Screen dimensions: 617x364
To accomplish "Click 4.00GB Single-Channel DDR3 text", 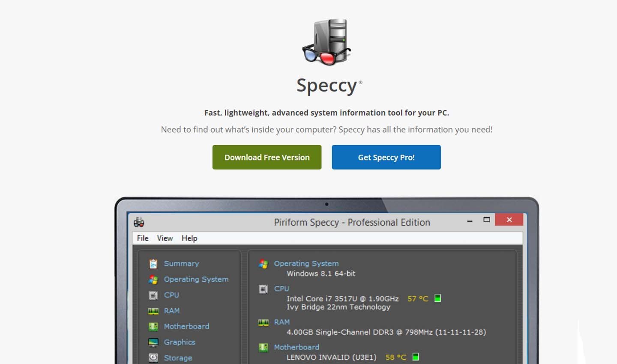I will point(386,332).
